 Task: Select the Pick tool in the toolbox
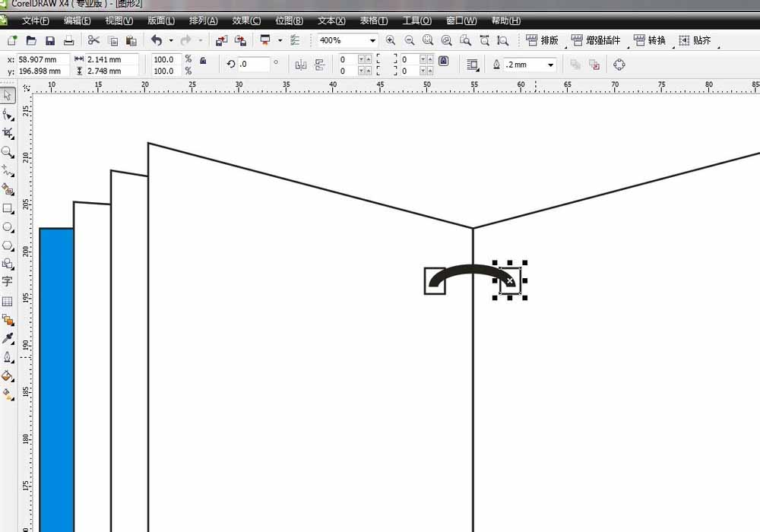click(x=9, y=95)
